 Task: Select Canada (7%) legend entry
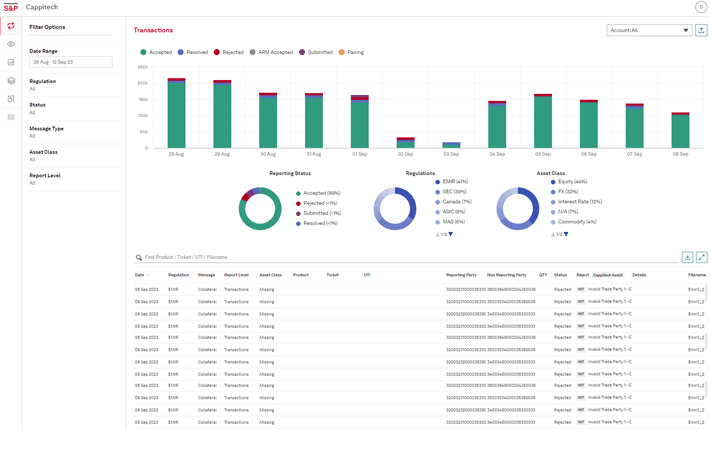click(453, 202)
